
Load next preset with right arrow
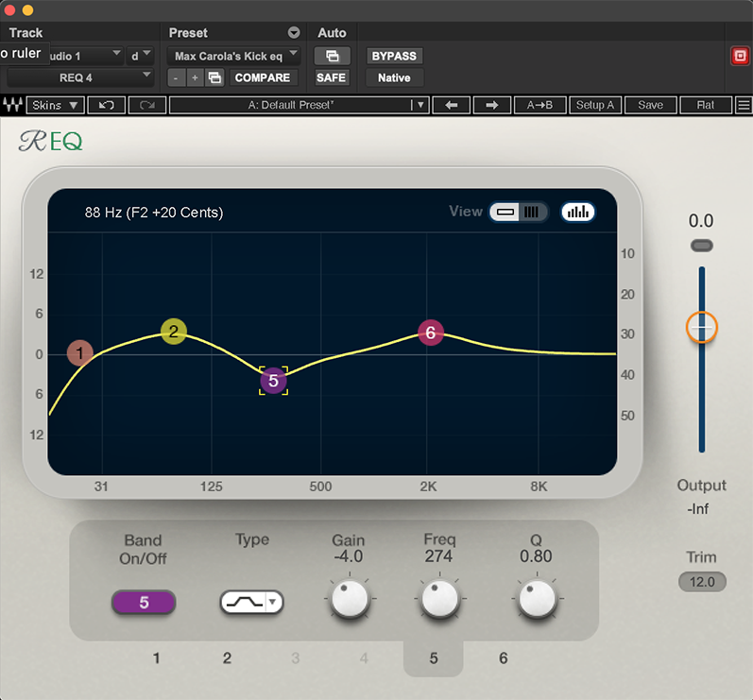tap(491, 105)
